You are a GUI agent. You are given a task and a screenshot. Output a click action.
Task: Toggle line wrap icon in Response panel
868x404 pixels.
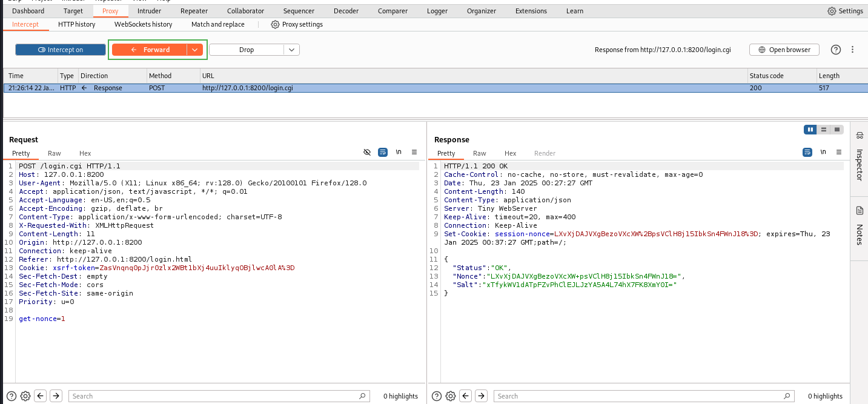[x=807, y=153]
